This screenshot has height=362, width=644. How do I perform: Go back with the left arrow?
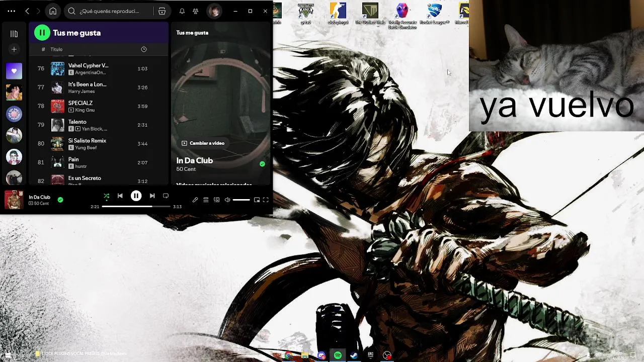click(x=27, y=11)
